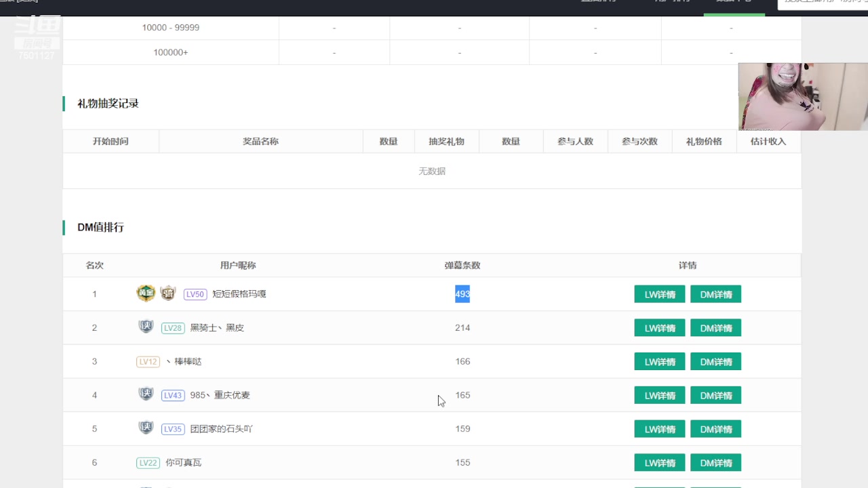Click the highlighted 493 danmaku count value
The height and width of the screenshot is (488, 868).
coord(462,293)
